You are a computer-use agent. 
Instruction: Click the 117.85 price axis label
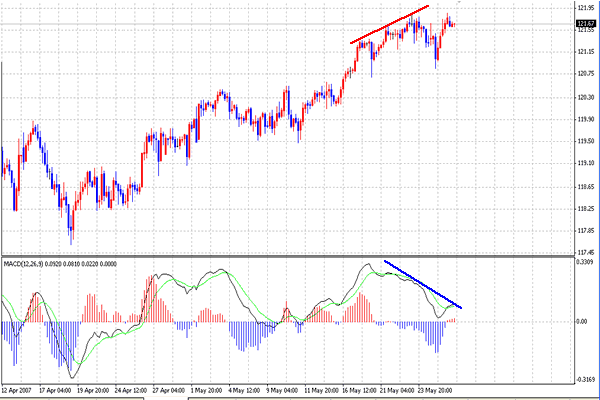[x=586, y=231]
